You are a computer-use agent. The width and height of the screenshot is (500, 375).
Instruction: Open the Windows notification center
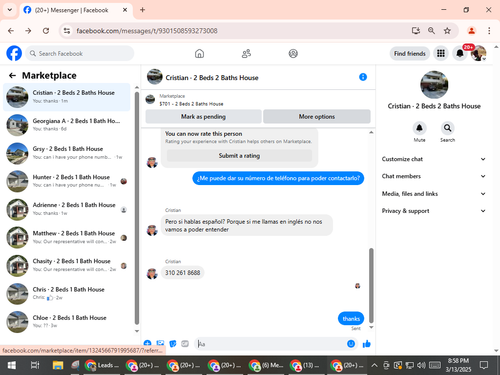tap(484, 365)
